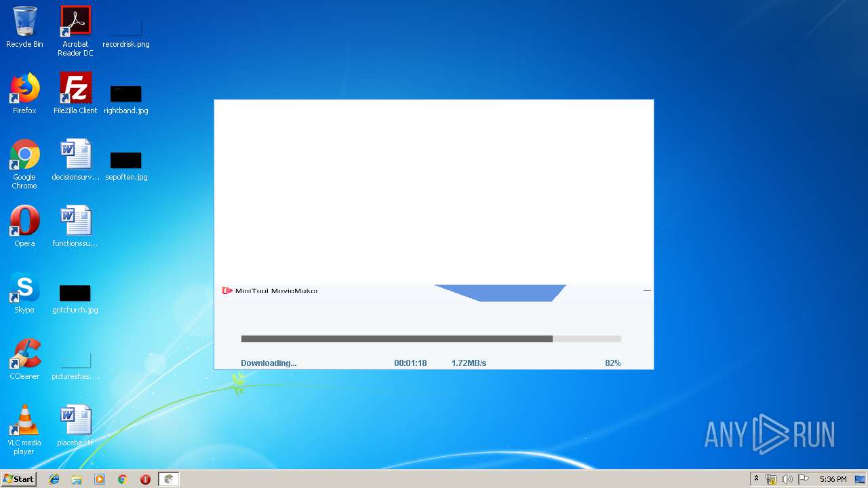Launch the Acrobat Reader DC shortcut
This screenshot has height=488, width=868.
(75, 31)
